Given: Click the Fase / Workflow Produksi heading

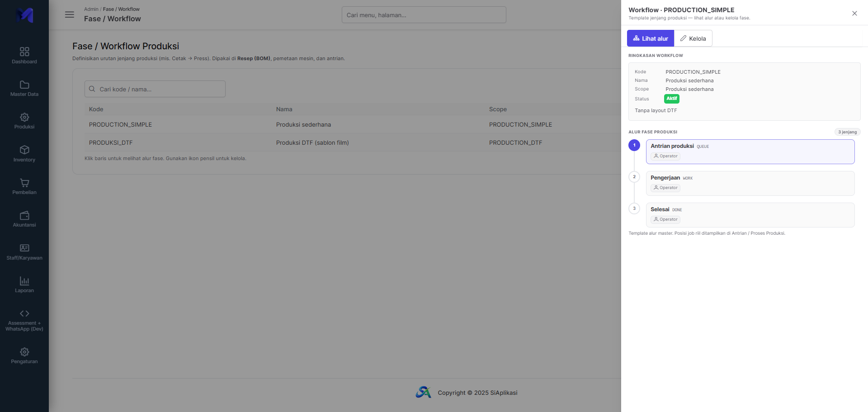Looking at the screenshot, I should point(126,46).
